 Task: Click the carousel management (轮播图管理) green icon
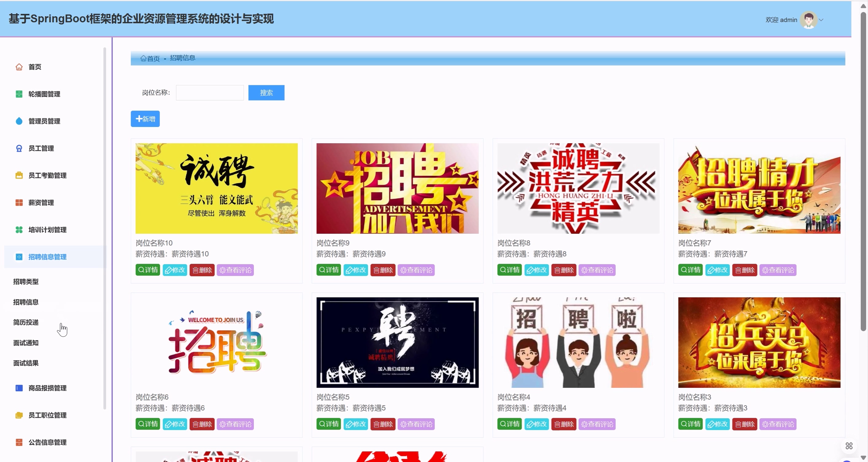[19, 94]
